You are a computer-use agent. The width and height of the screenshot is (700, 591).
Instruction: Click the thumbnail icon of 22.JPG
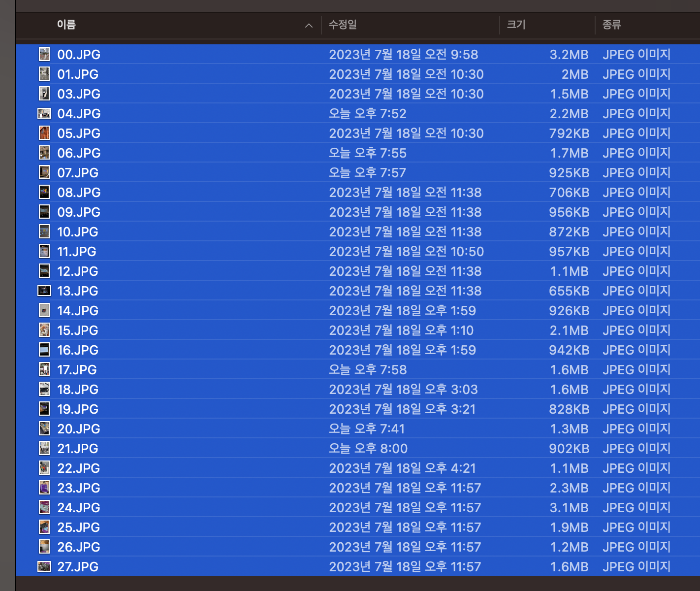pyautogui.click(x=44, y=468)
